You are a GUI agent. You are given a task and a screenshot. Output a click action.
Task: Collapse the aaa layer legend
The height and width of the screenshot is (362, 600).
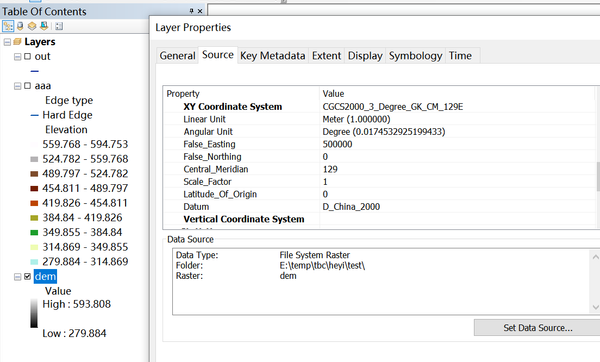[18, 86]
